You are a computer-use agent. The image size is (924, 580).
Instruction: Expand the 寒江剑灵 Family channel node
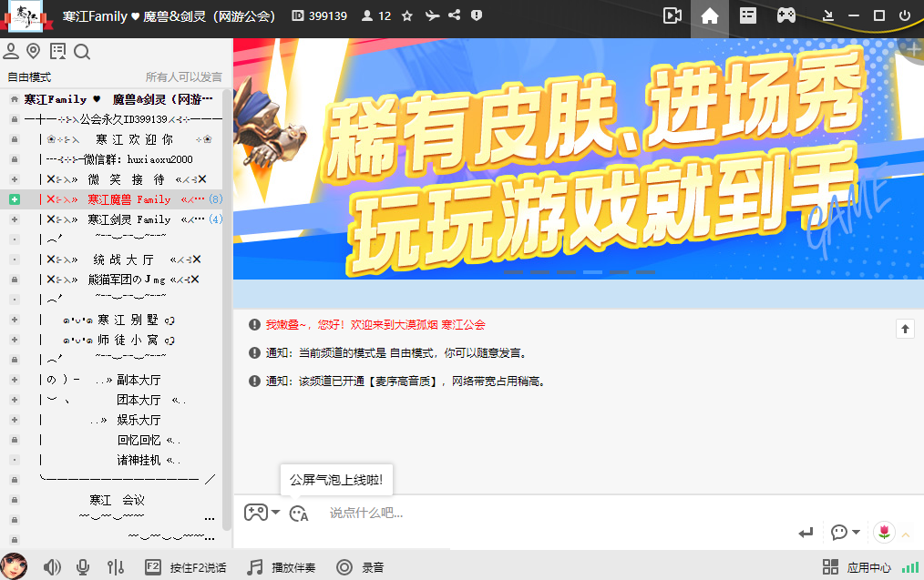(15, 219)
